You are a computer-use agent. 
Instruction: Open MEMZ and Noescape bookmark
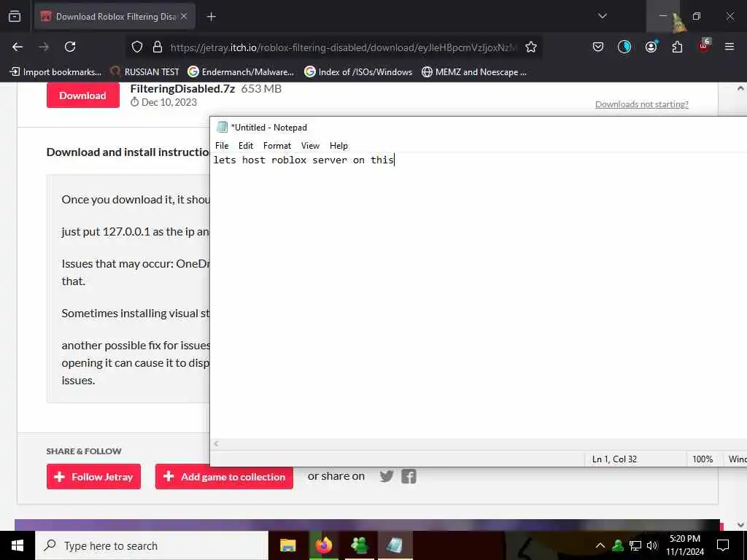(x=474, y=72)
